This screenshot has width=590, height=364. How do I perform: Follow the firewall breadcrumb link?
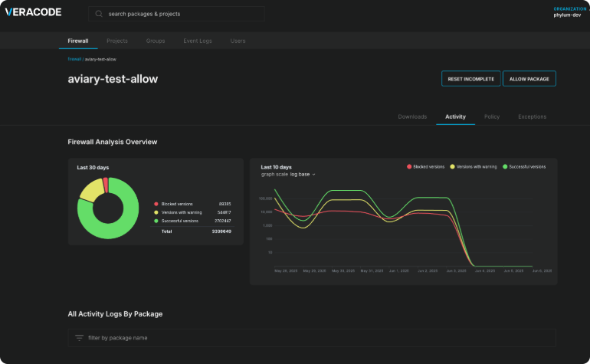[x=74, y=59]
